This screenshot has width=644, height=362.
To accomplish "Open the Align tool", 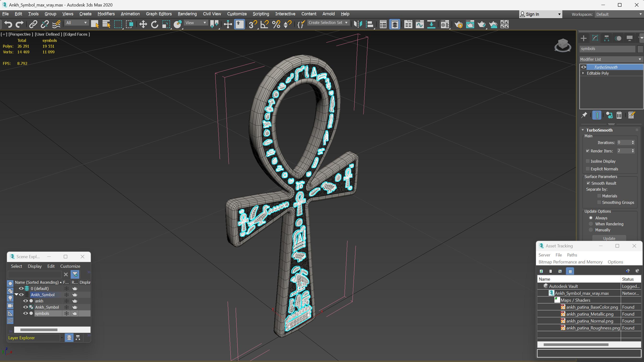I will [370, 24].
